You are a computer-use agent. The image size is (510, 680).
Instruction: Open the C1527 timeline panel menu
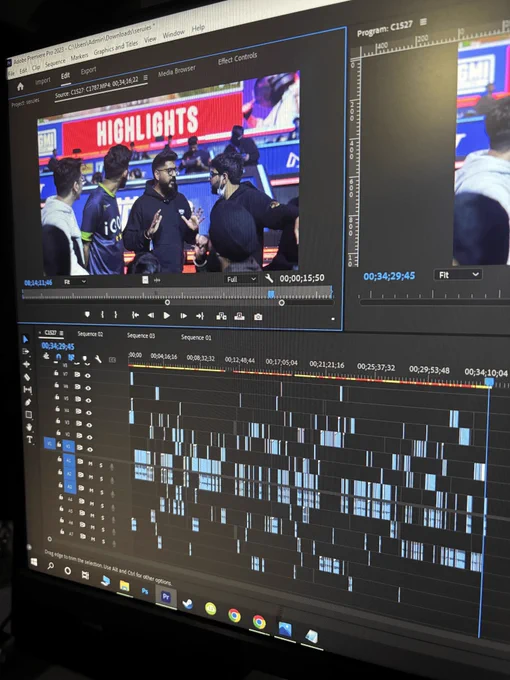tap(62, 333)
